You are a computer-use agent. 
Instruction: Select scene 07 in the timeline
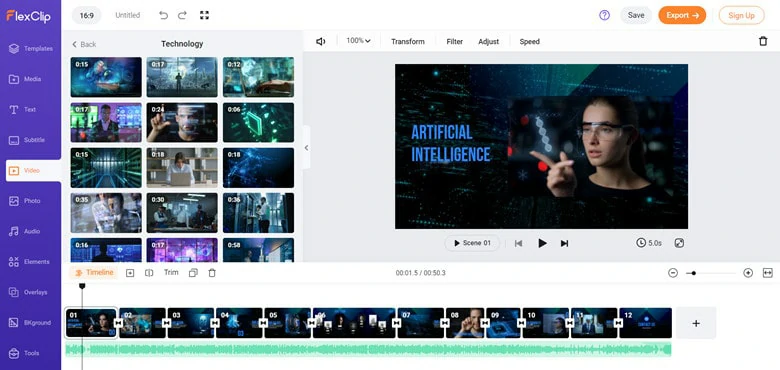(420, 323)
